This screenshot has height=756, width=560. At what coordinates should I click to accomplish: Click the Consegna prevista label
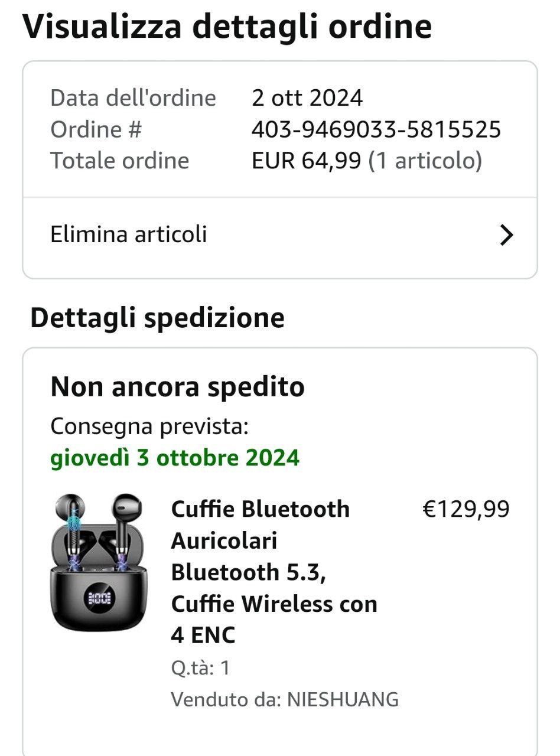(149, 426)
